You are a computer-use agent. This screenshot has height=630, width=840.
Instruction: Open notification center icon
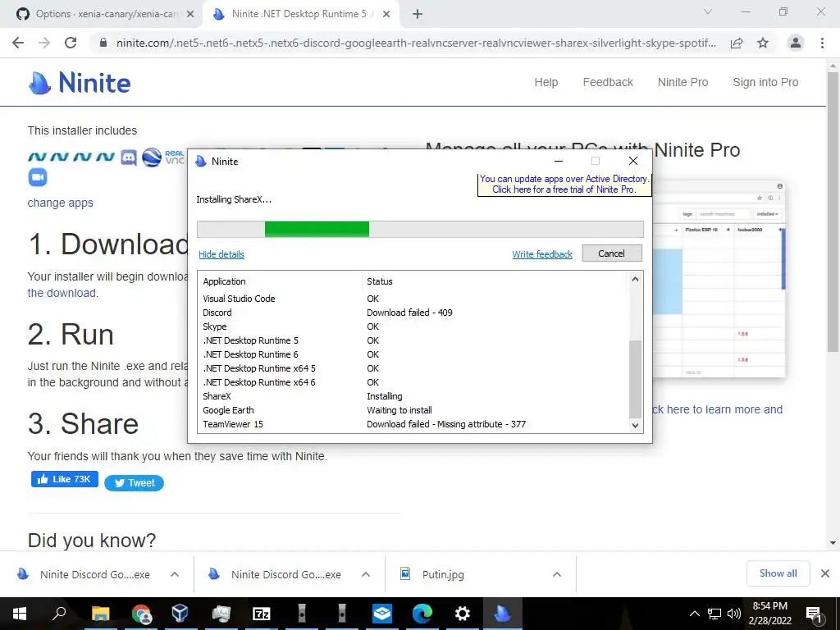[815, 614]
